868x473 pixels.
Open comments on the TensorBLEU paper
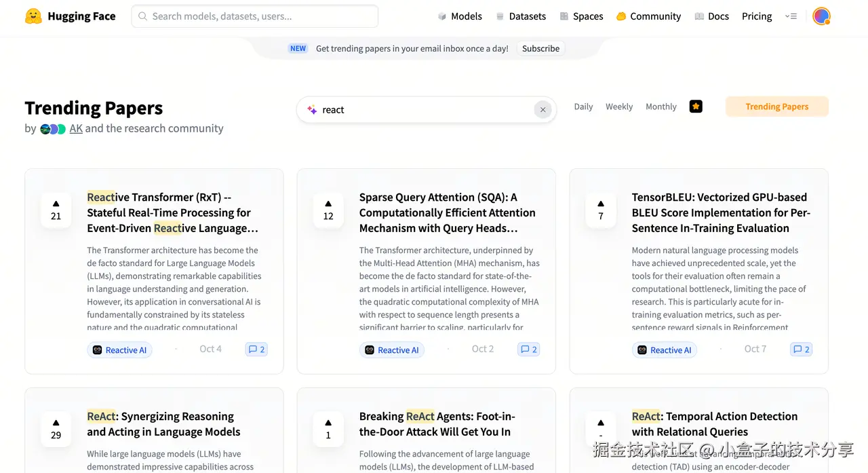pos(801,349)
